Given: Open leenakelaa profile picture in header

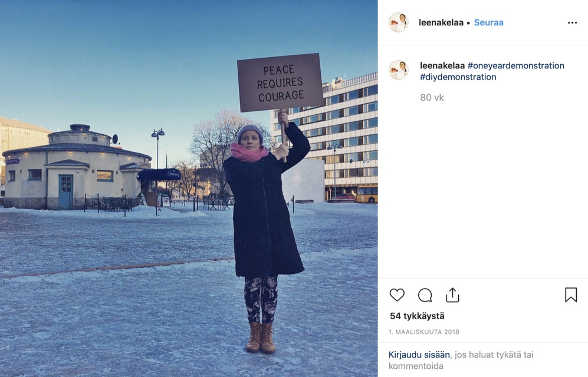Looking at the screenshot, I should 399,22.
